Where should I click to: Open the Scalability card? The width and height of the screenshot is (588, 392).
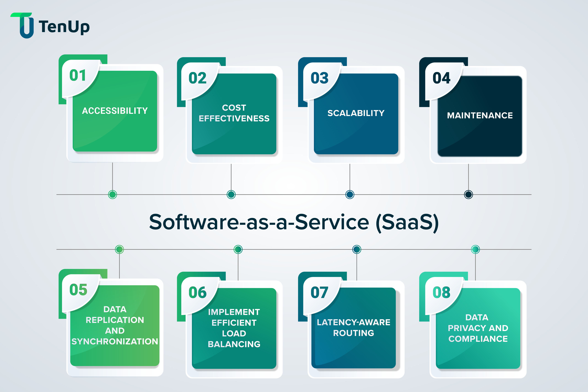(x=356, y=114)
